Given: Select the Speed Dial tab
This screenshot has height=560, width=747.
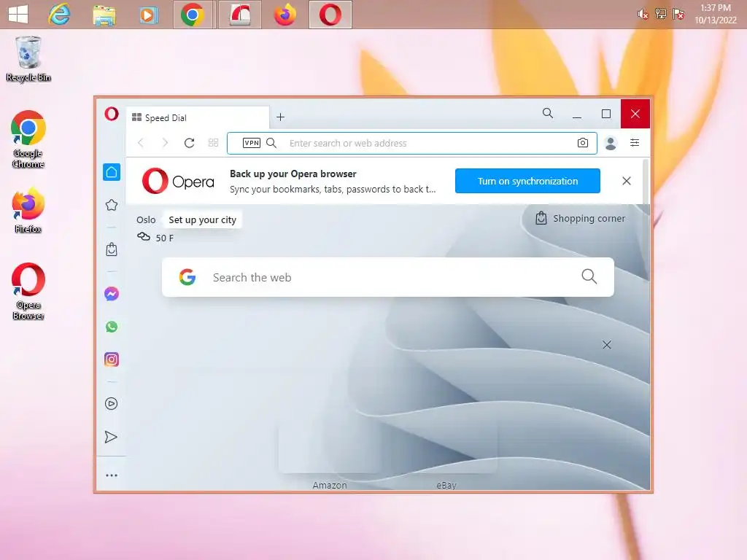Looking at the screenshot, I should (198, 117).
